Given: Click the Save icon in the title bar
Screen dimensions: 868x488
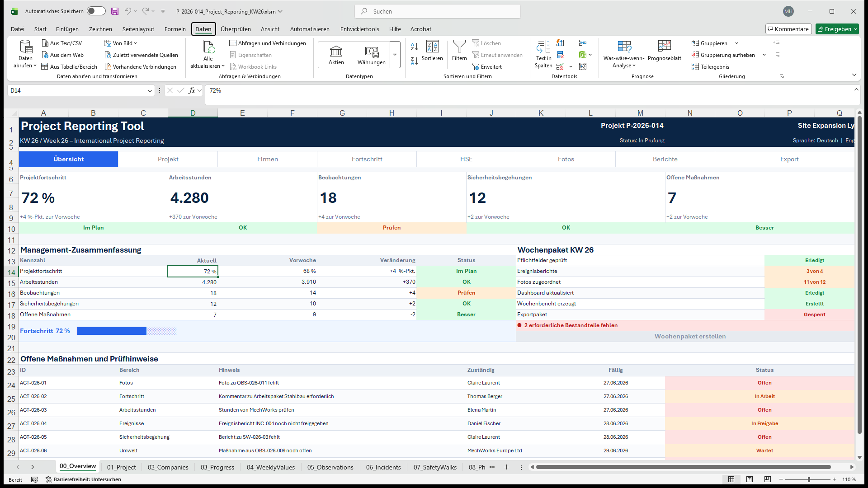Looking at the screenshot, I should coord(115,11).
